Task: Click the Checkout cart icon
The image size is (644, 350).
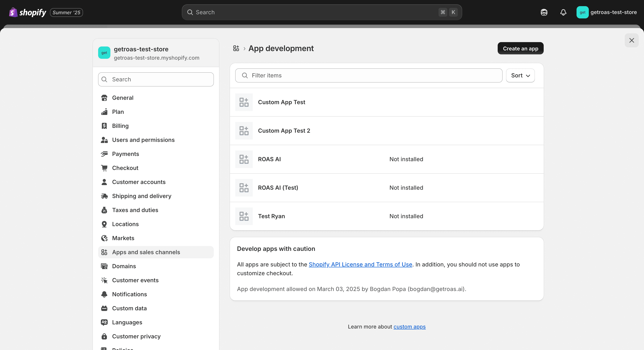Action: click(x=104, y=168)
